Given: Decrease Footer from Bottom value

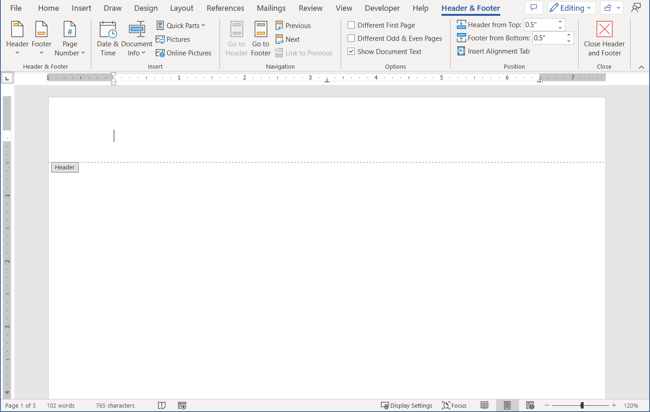Looking at the screenshot, I should (x=569, y=41).
